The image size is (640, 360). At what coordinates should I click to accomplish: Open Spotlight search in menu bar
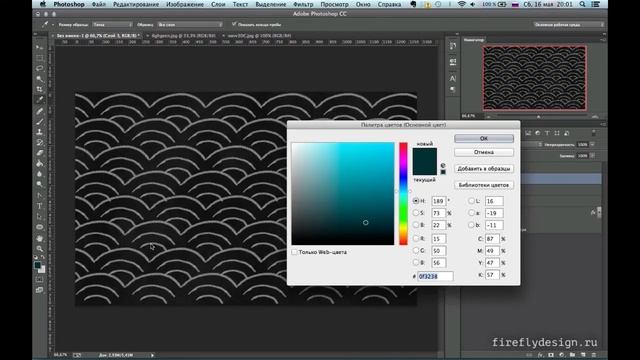click(582, 4)
